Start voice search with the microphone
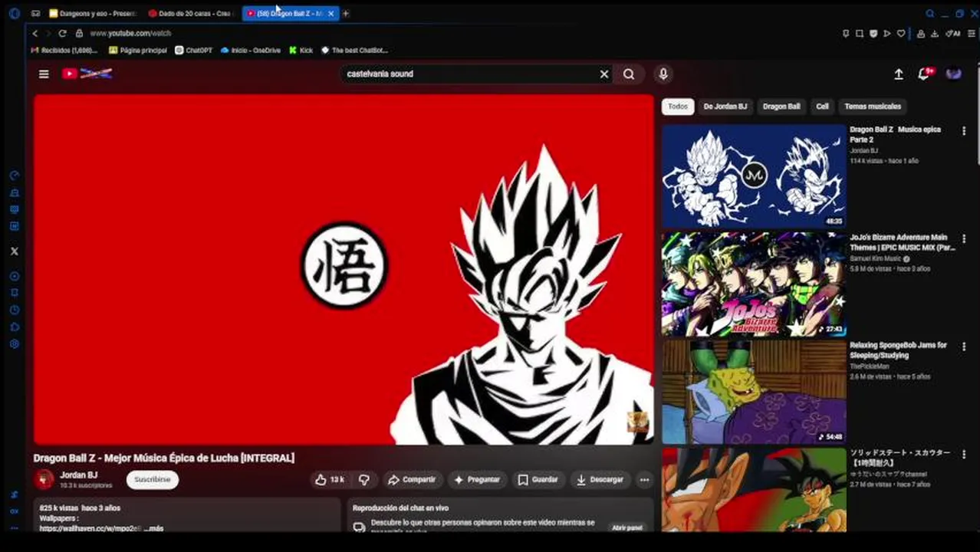The height and width of the screenshot is (552, 980). click(x=663, y=74)
